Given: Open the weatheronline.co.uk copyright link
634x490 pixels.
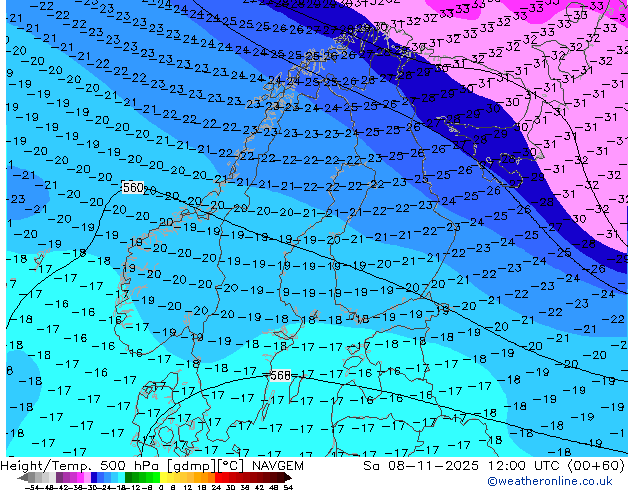Looking at the screenshot, I should pos(550,481).
